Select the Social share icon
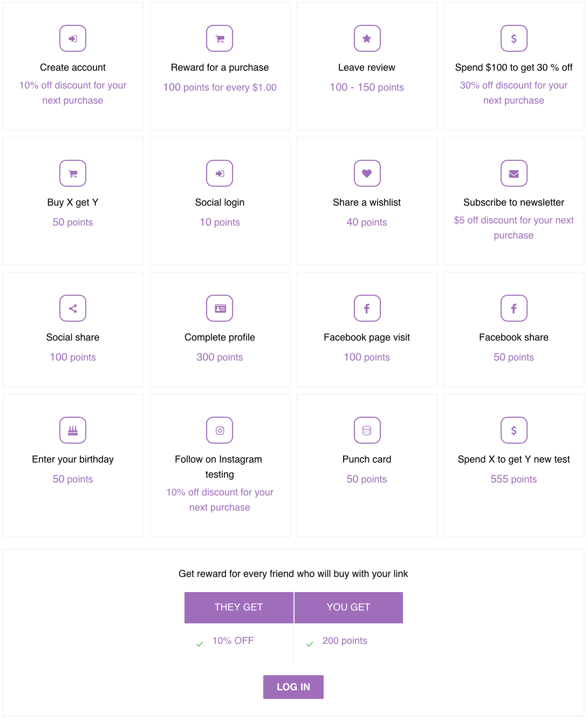 (x=73, y=308)
